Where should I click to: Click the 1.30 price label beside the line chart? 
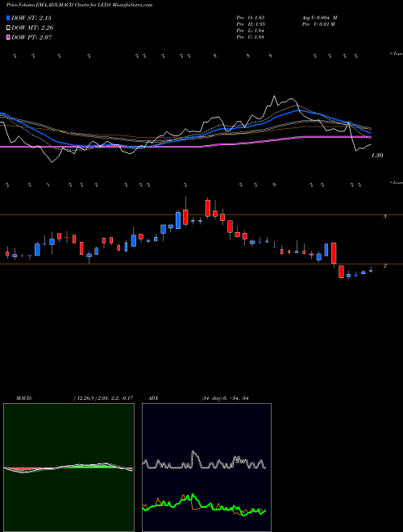[377, 156]
